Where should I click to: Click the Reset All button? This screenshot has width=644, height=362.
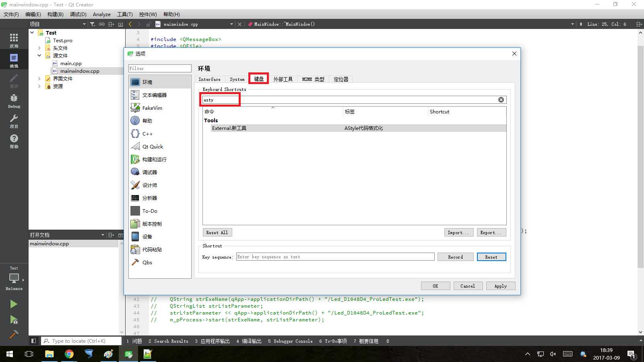[x=217, y=232]
